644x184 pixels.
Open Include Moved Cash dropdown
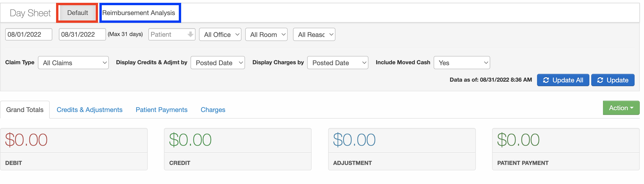pos(461,63)
